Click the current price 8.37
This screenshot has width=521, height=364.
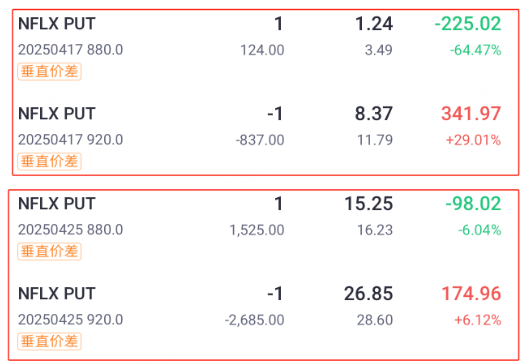tap(374, 114)
